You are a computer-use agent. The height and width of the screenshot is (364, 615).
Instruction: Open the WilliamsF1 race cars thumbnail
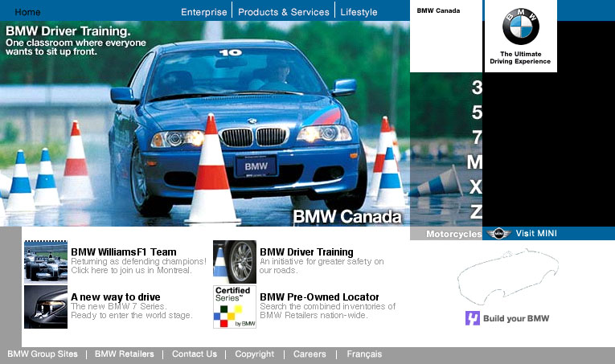tap(46, 262)
